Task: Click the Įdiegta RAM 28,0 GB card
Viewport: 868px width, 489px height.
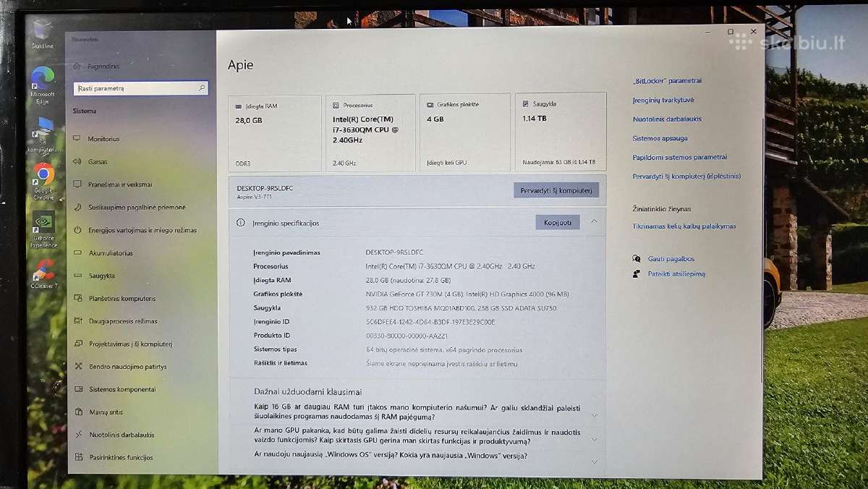Action: 275,133
